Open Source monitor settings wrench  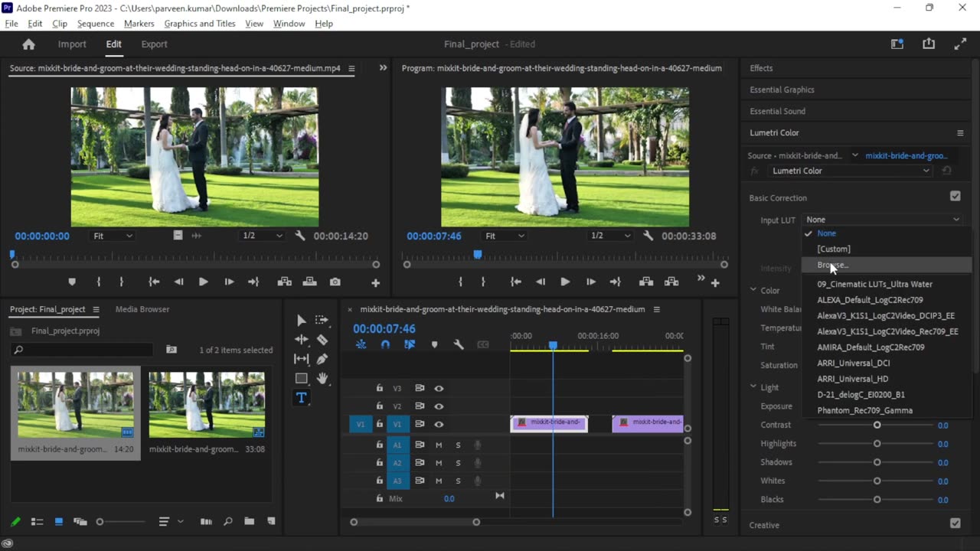click(x=301, y=236)
